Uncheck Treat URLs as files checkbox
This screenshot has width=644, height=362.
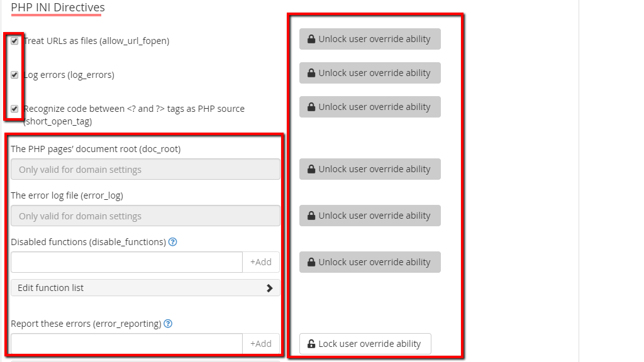point(14,41)
